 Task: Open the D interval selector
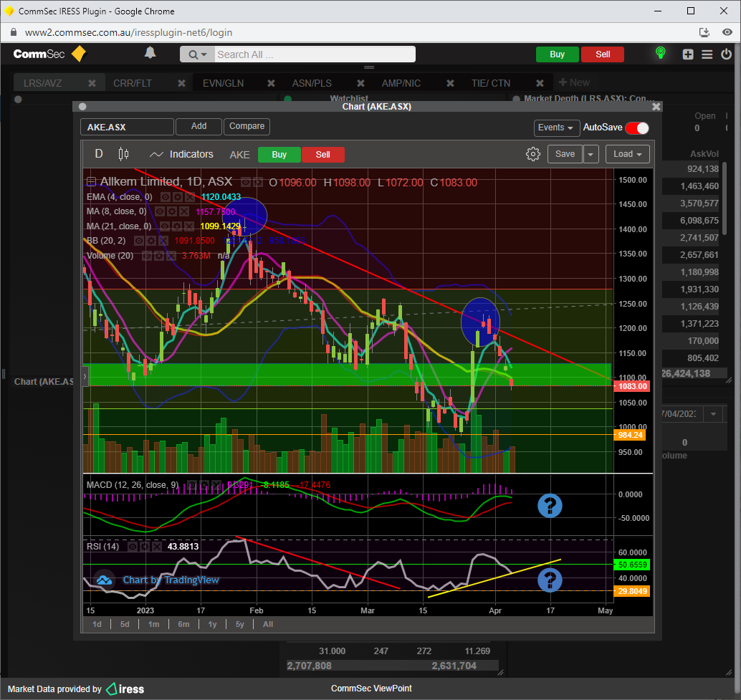(x=99, y=154)
